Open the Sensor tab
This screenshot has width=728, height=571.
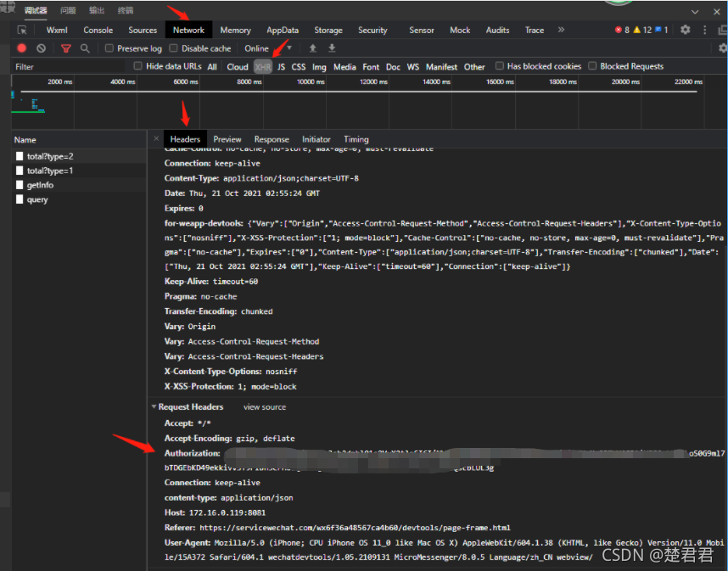[x=422, y=31]
